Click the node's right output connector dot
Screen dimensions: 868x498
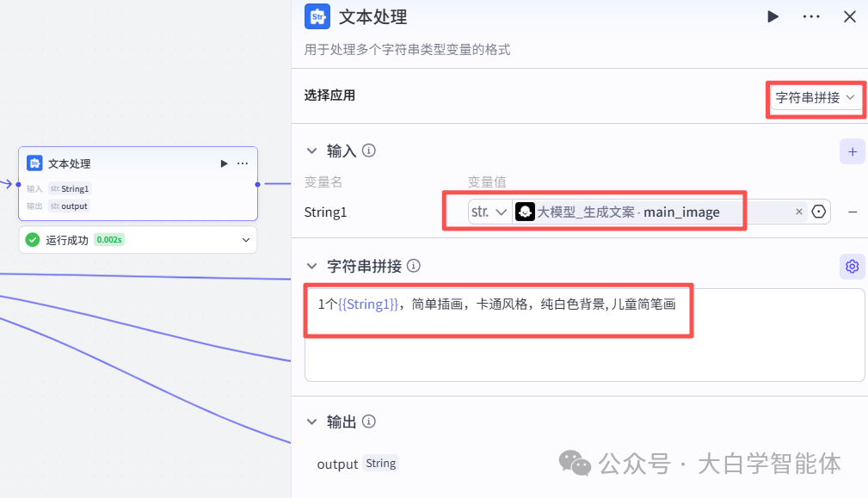point(257,184)
